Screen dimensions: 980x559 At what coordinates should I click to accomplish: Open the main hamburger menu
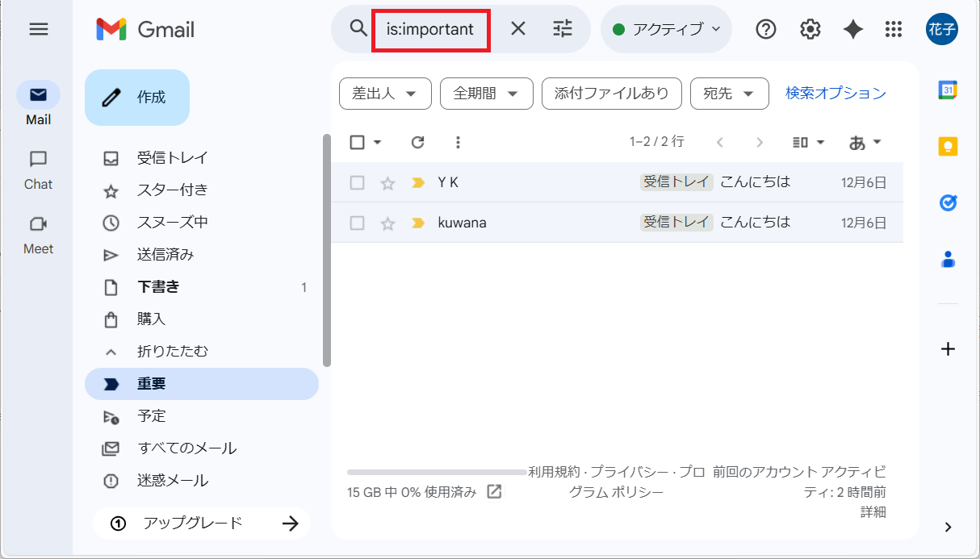(x=38, y=29)
